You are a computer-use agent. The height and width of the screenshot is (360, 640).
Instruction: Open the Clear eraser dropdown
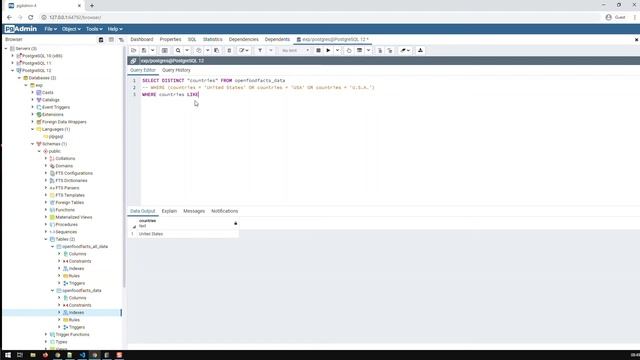405,51
